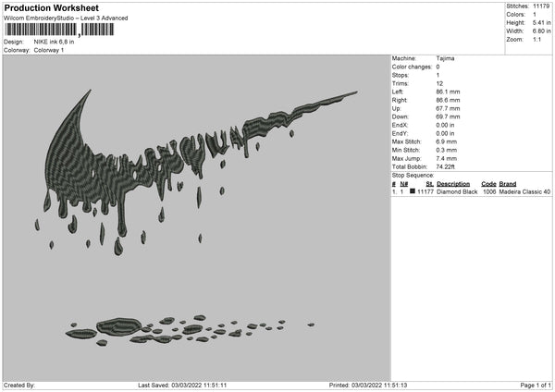
Task: Select 'Wilcom EmbroideryStudio – Level 3 Advanced' text
Action: pos(66,18)
